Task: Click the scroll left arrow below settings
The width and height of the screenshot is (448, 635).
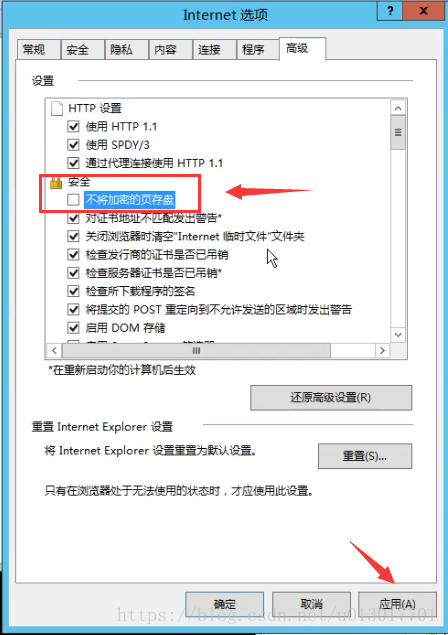Action: tap(54, 351)
